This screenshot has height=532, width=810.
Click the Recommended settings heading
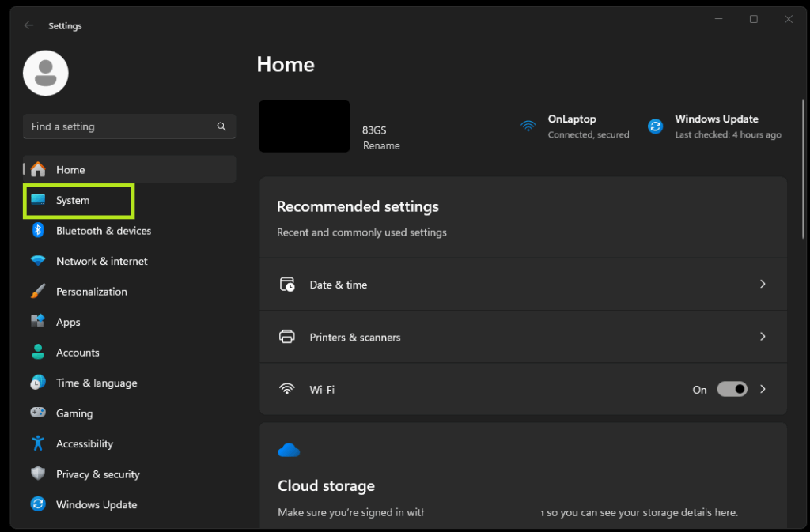point(358,206)
